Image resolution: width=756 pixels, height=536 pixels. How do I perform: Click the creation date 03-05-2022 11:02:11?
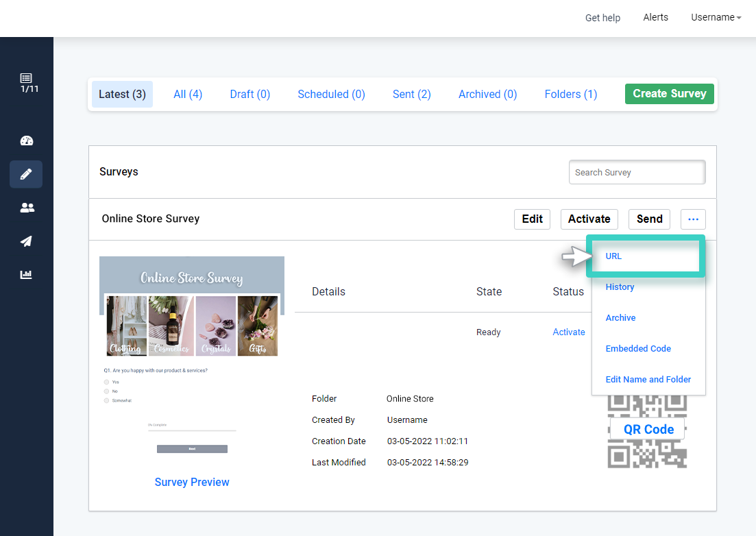(427, 441)
